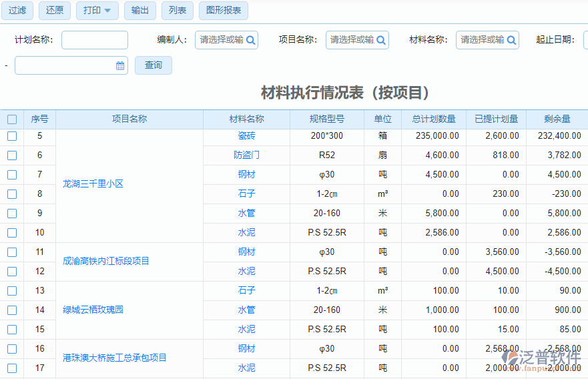
Task: Switch to 列表 view
Action: (178, 11)
